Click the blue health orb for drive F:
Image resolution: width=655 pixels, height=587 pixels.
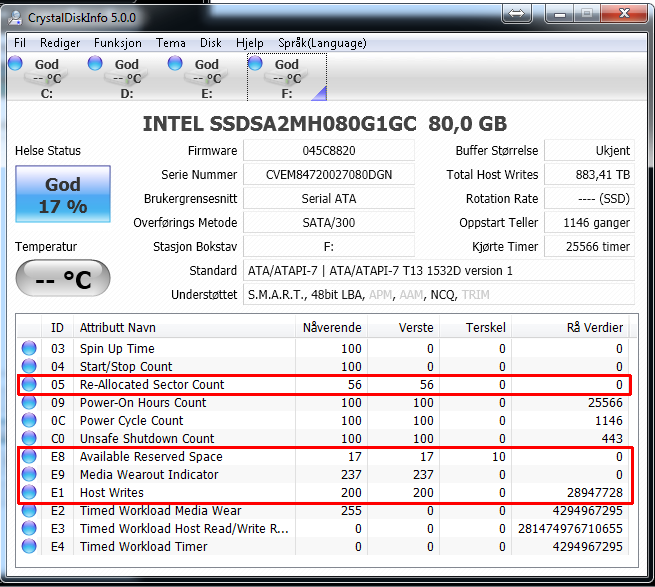click(x=255, y=63)
